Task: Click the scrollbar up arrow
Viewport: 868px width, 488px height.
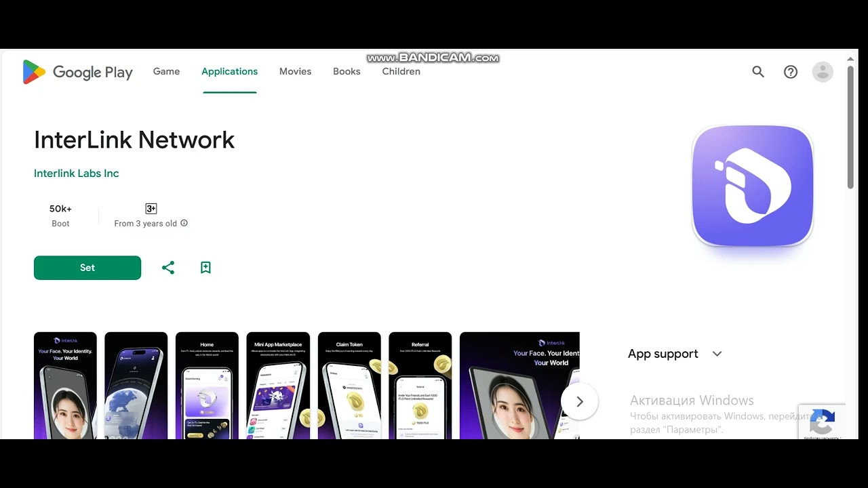Action: 850,58
